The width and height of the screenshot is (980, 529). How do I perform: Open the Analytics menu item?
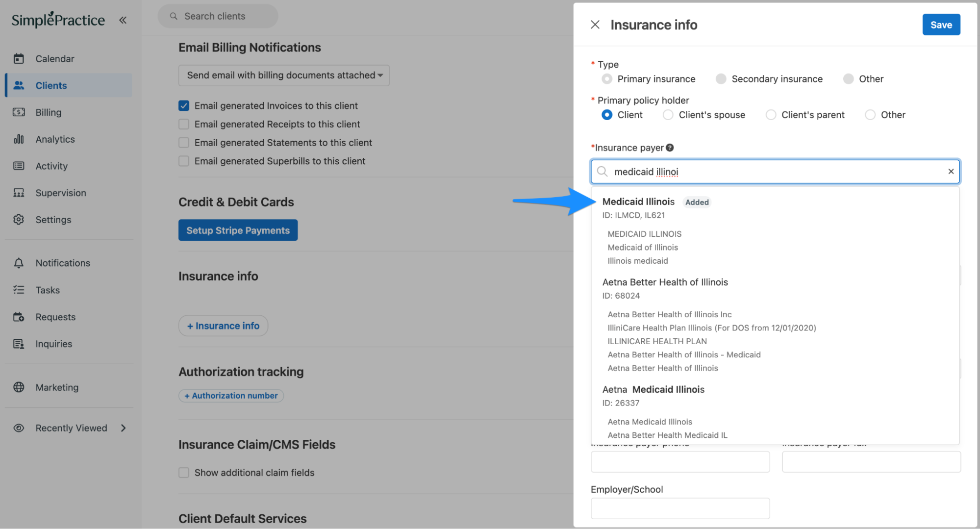point(55,139)
